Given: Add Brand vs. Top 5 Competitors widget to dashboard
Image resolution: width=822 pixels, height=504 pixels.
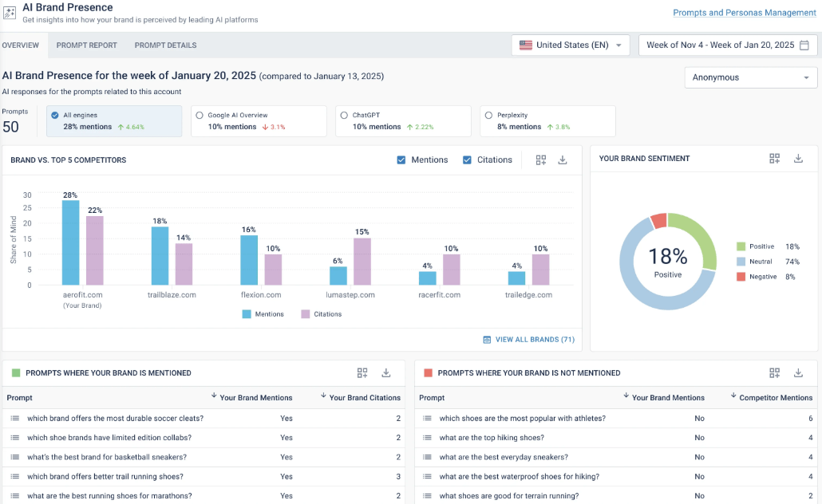Looking at the screenshot, I should point(541,159).
